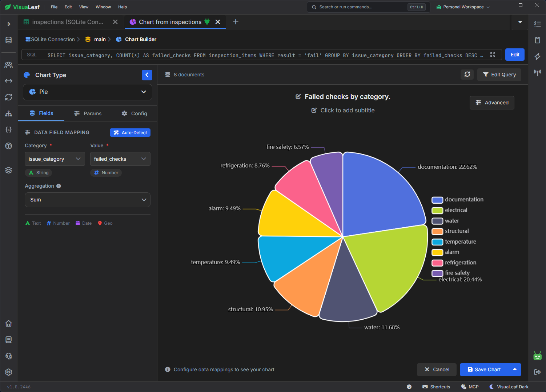Open the database connections sidebar icon
This screenshot has height=392, width=546.
click(x=9, y=40)
